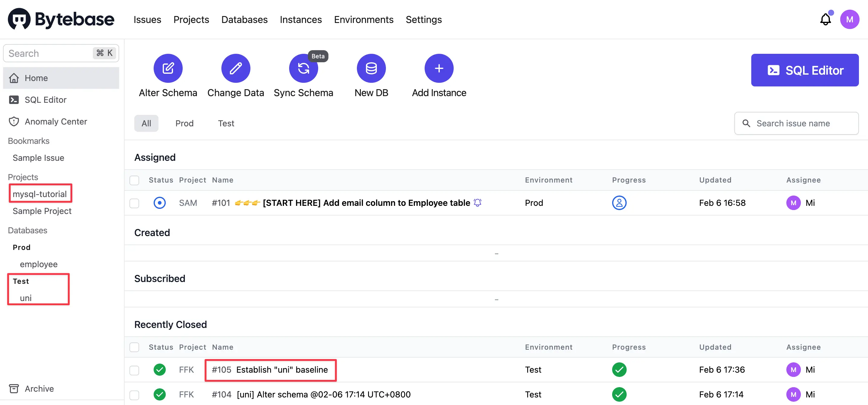Open the Archive sidebar item
Screen dimensions: 868x405
click(x=39, y=388)
